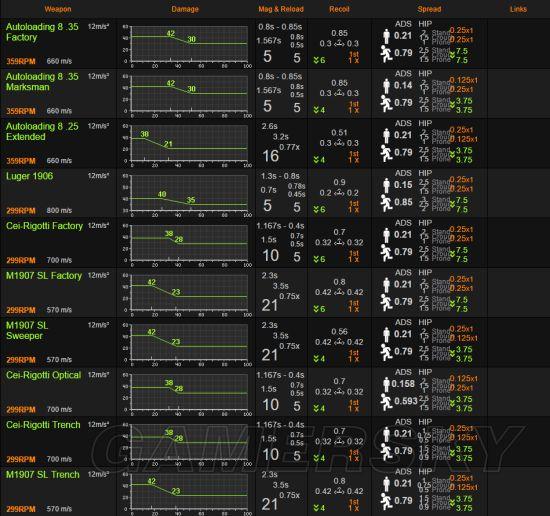Click the Spread column header
Screen dimensions: 550x516
click(429, 9)
